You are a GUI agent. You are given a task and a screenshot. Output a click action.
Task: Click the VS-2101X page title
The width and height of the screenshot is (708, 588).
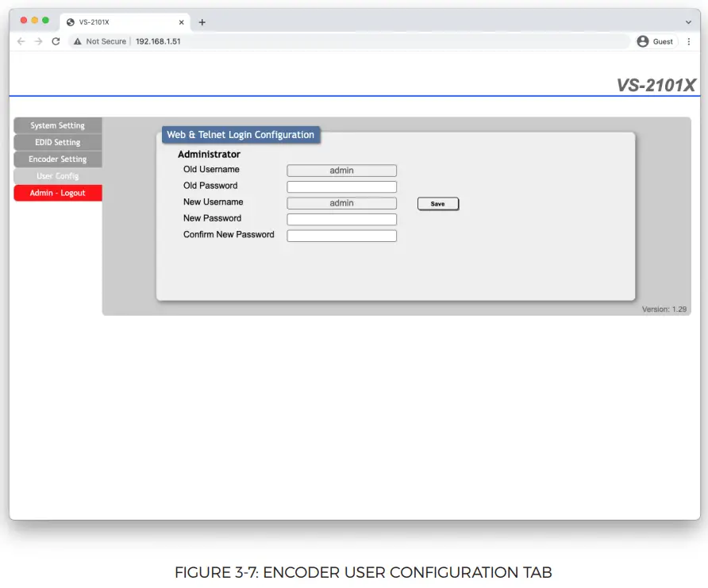(656, 85)
